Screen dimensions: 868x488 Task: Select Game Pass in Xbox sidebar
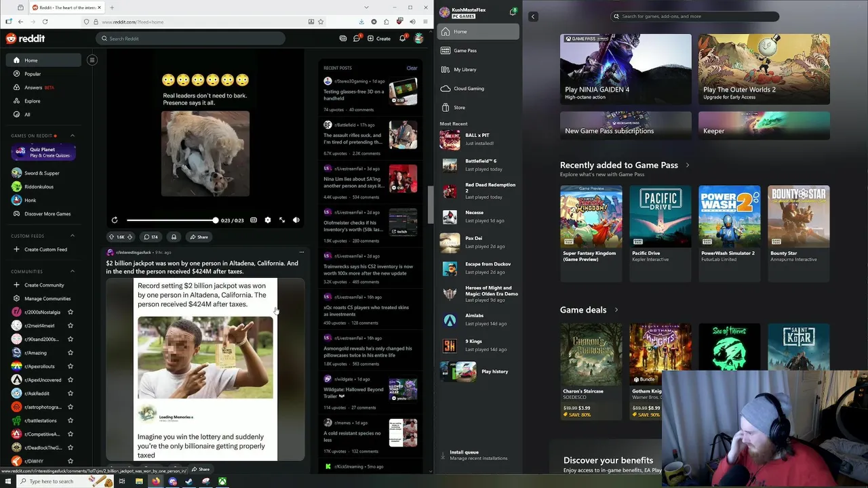tap(479, 51)
